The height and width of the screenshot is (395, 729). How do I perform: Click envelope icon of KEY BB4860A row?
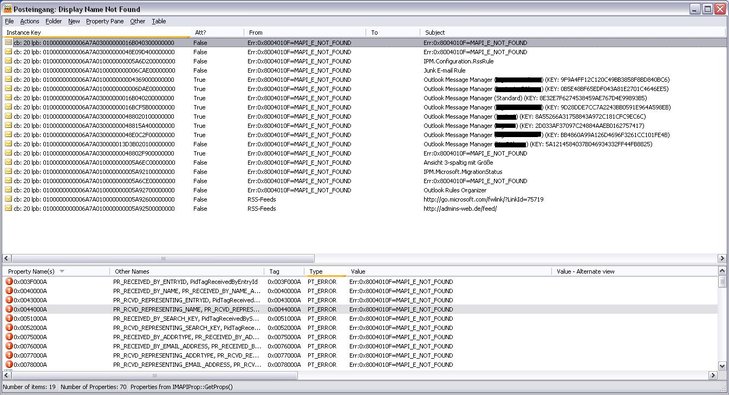8,135
